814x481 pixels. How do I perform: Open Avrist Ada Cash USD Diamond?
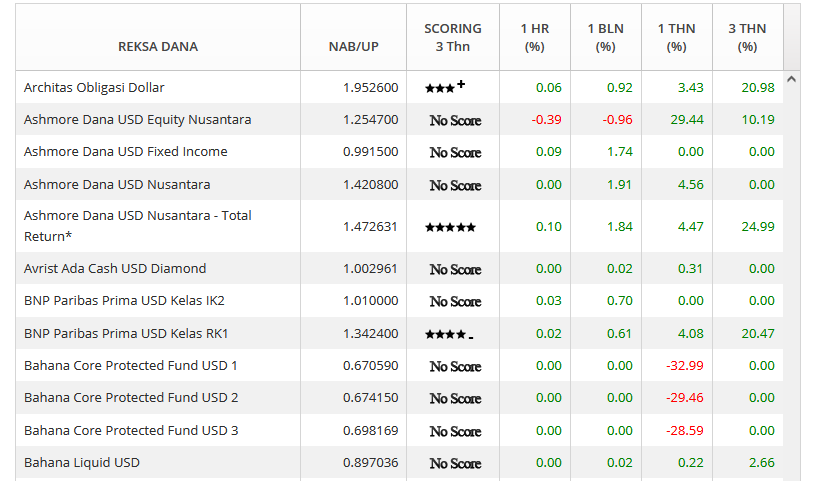click(115, 269)
